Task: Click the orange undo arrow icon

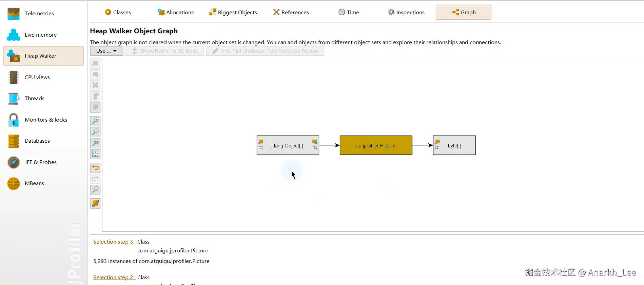Action: (x=95, y=168)
